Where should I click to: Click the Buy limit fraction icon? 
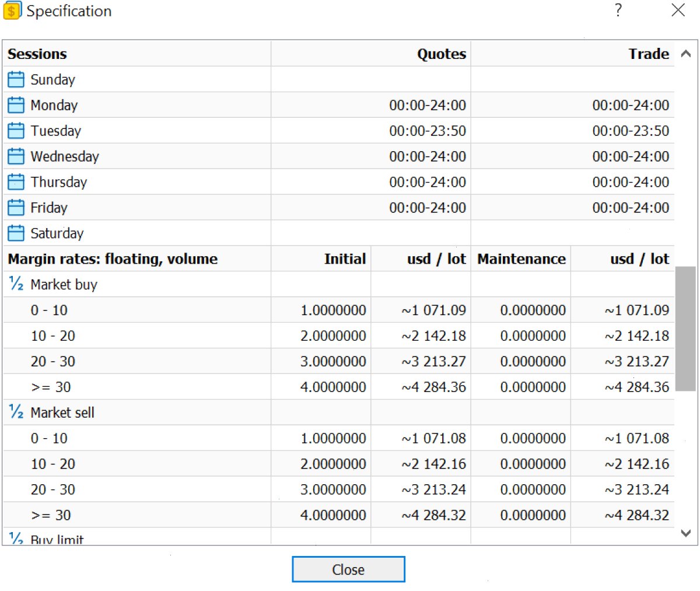coord(16,538)
